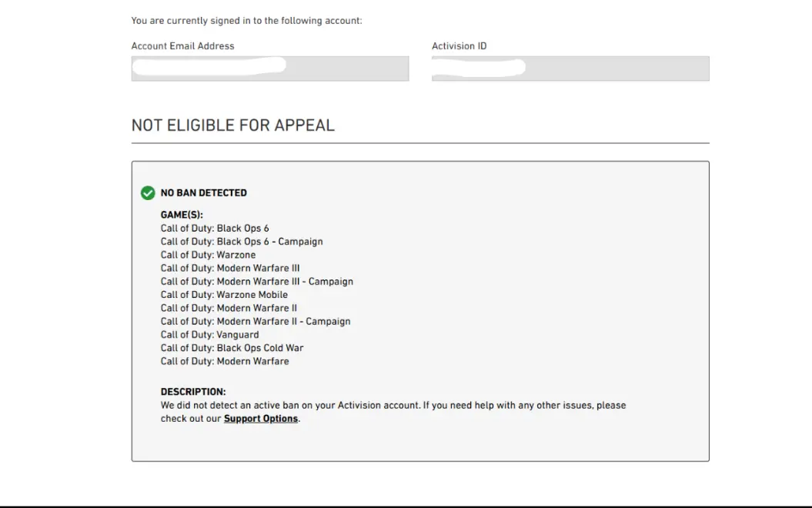Click the green checkmark status icon
812x508 pixels.
point(148,193)
